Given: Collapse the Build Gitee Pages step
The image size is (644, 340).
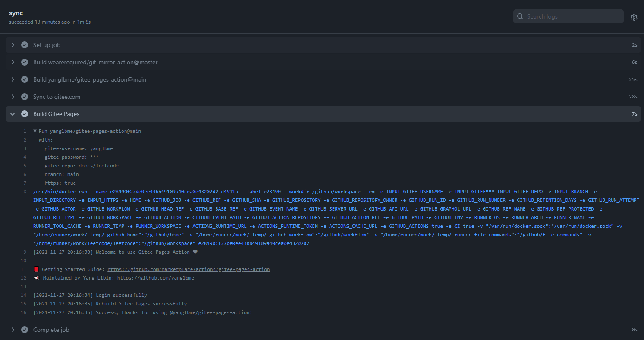Looking at the screenshot, I should pyautogui.click(x=13, y=114).
